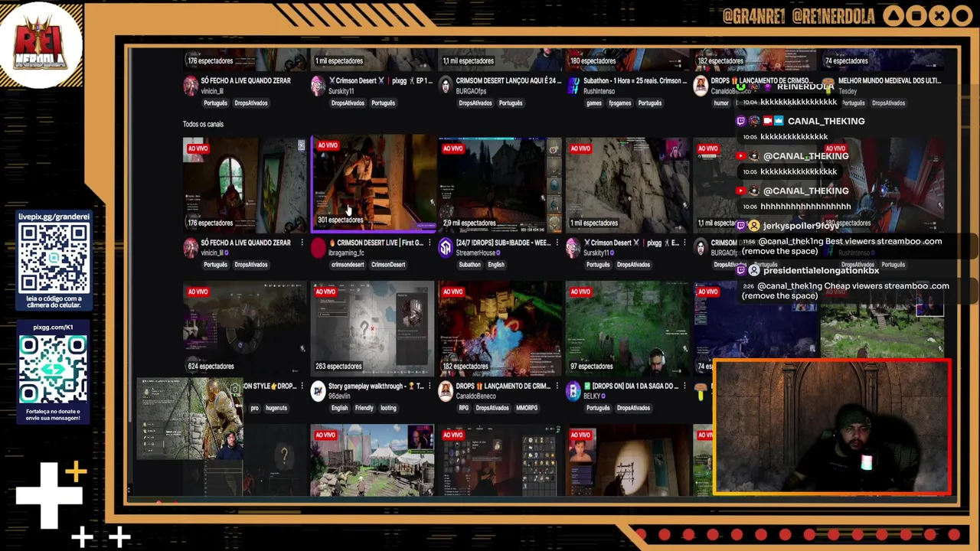
Task: Open 'DROPS LANÇAMENTO DE CRIM...' stream title in third row
Action: click(503, 386)
